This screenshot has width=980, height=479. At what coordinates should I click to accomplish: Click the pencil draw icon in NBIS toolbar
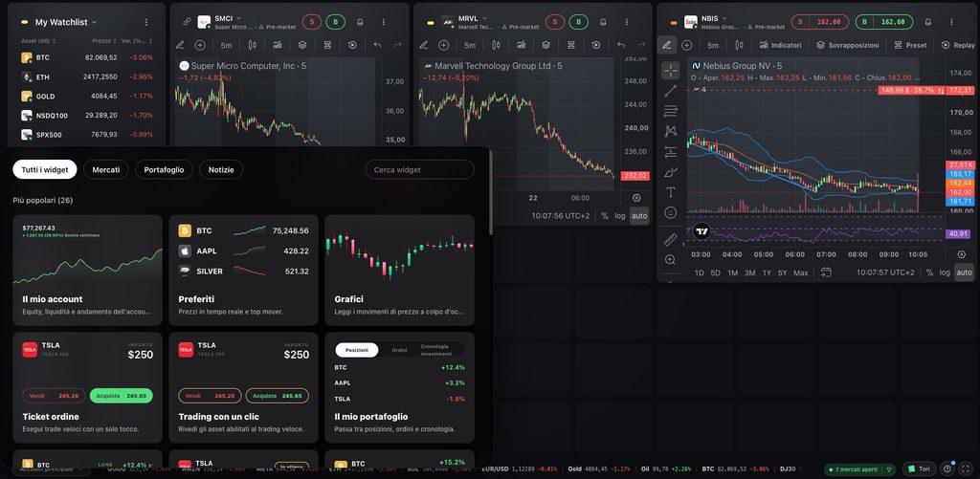click(x=667, y=45)
